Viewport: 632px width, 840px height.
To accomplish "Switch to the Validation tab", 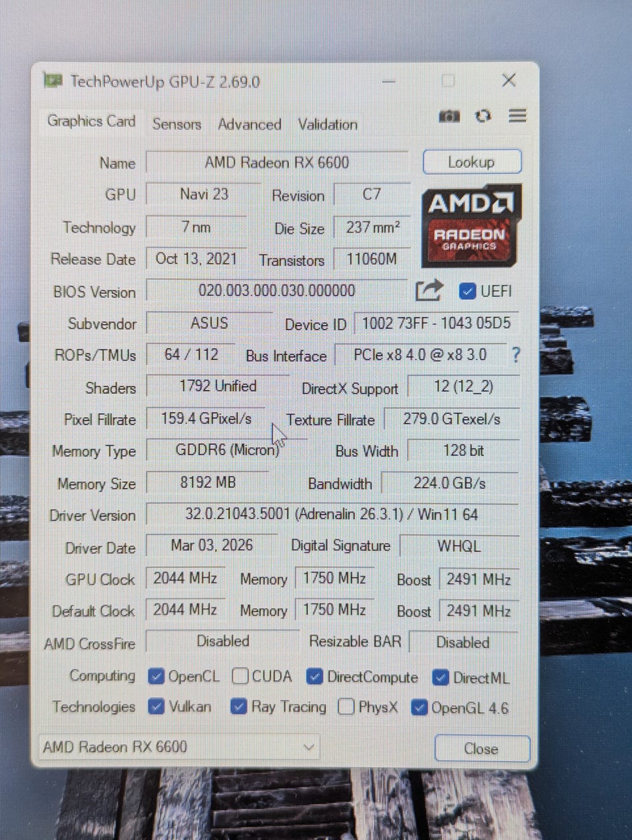I will click(x=327, y=124).
